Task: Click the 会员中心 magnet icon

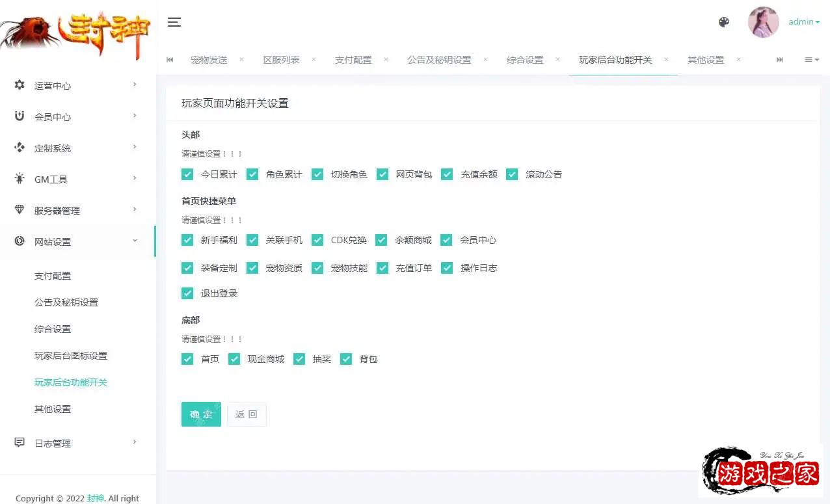Action: pyautogui.click(x=20, y=116)
